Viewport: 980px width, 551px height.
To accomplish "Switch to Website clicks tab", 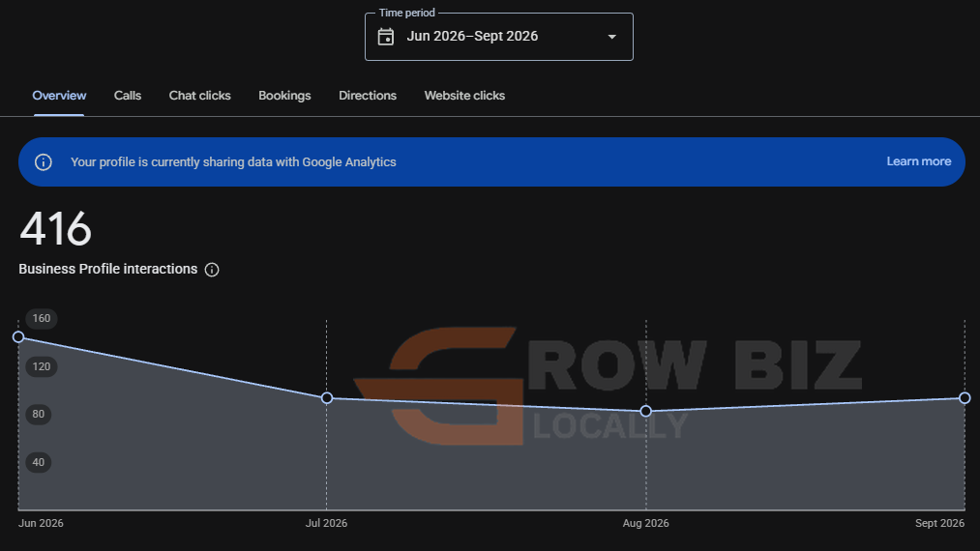I will [x=464, y=96].
